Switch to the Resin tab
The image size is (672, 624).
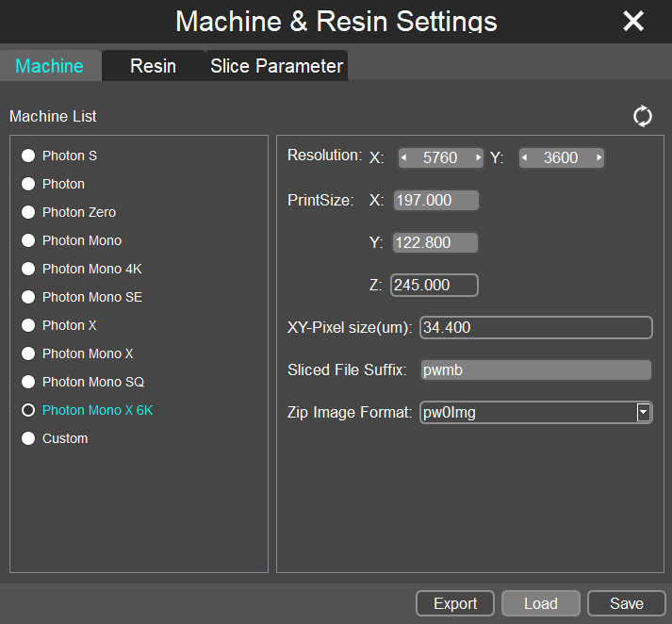[153, 66]
